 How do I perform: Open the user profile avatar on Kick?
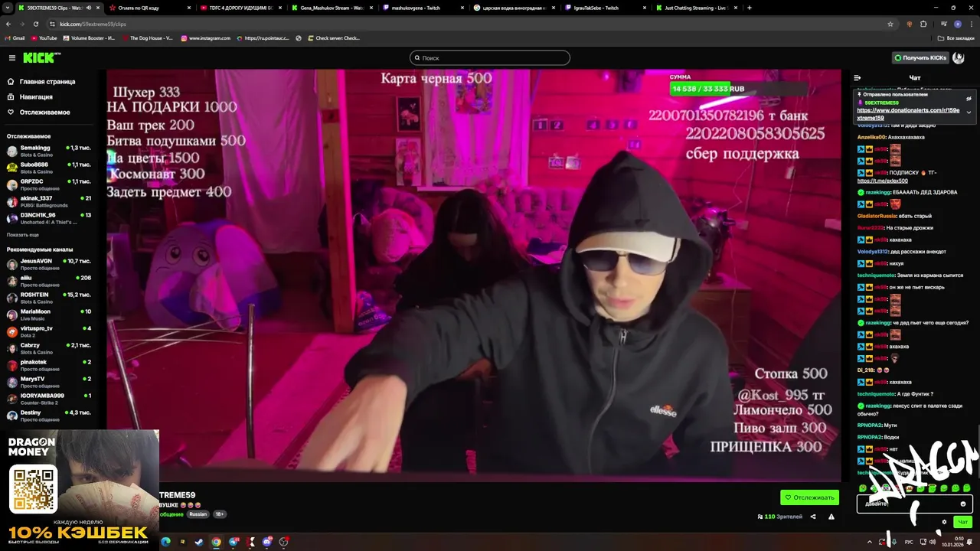click(x=959, y=58)
